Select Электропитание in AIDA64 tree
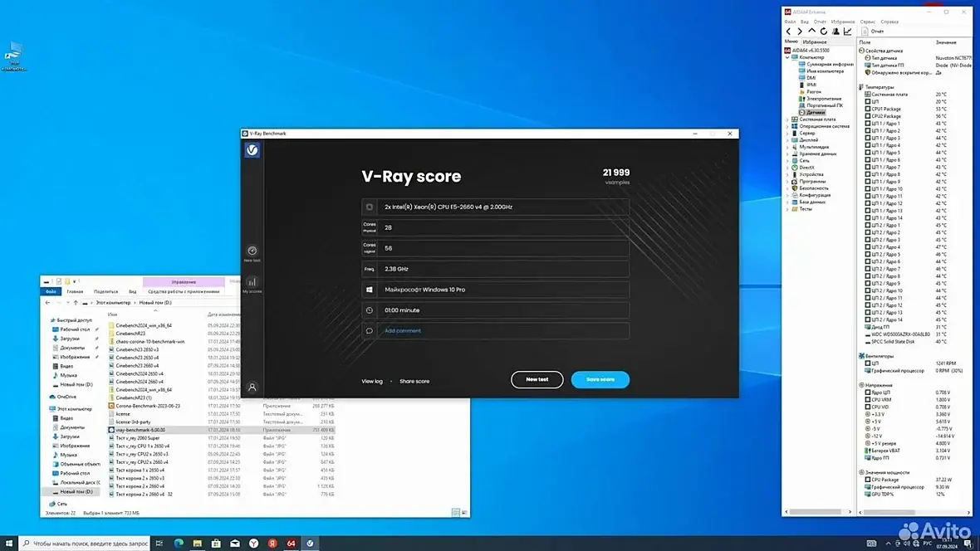This screenshot has height=551, width=980. coord(824,99)
